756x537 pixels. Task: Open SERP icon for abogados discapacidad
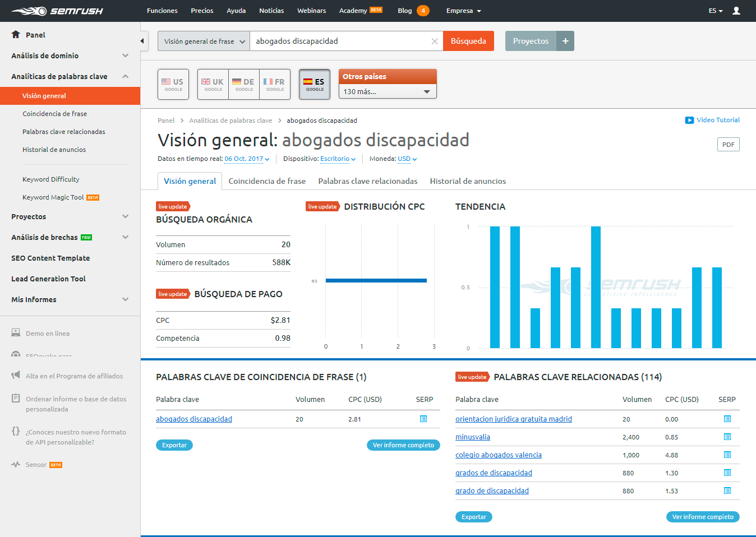coord(424,419)
